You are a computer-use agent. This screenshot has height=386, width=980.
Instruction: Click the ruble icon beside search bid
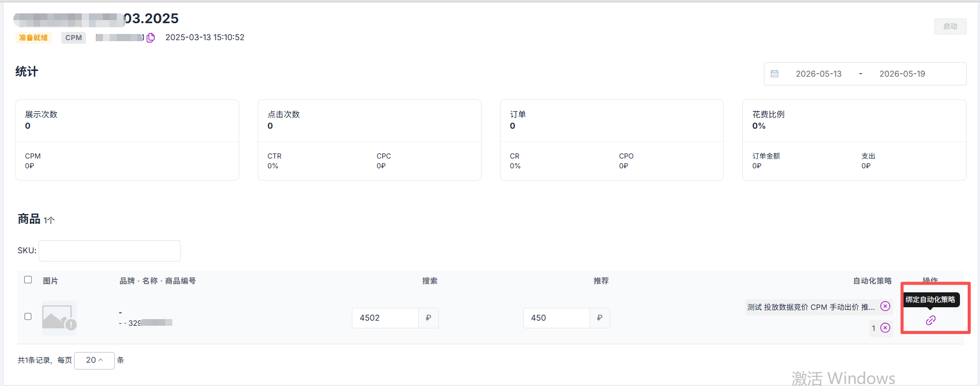click(429, 318)
